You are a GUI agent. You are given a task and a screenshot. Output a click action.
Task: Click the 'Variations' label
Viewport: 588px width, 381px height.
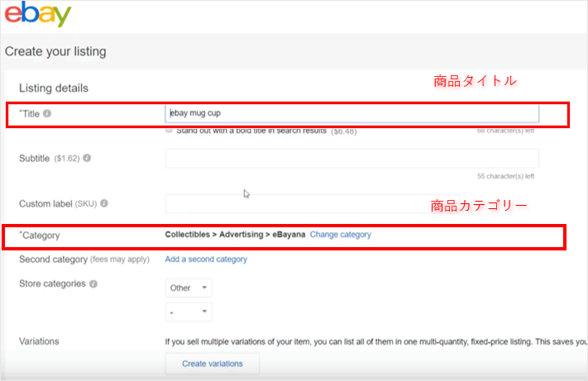pos(39,341)
